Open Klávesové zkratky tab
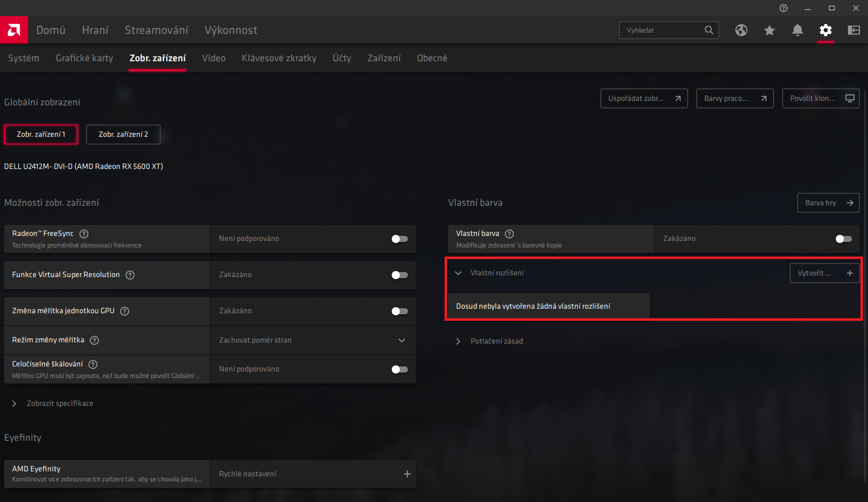This screenshot has width=868, height=502. pos(279,58)
